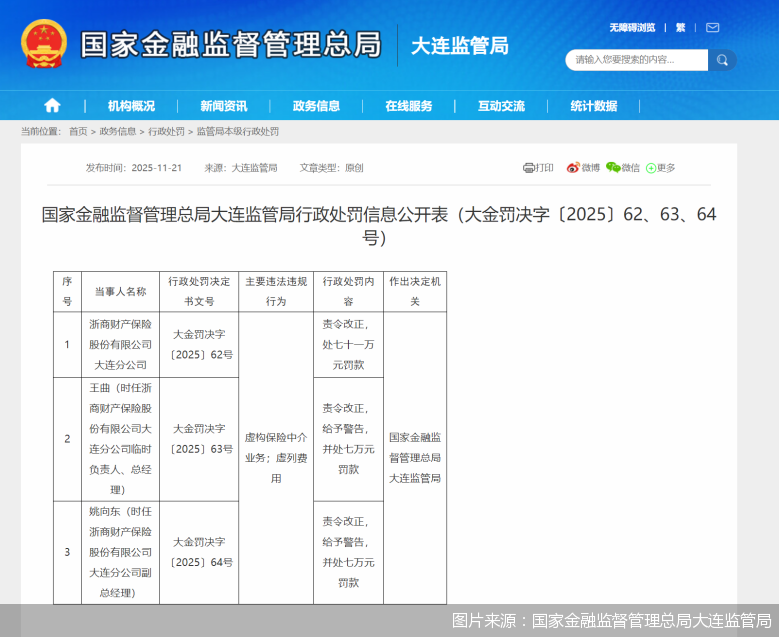
Task: Open the 在线服务 menu
Action: (408, 106)
